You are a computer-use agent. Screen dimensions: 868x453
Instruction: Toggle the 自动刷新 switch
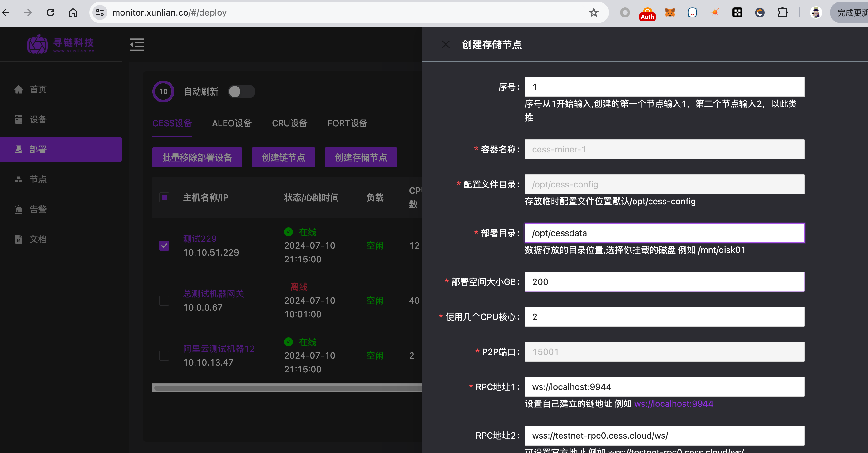click(x=241, y=91)
